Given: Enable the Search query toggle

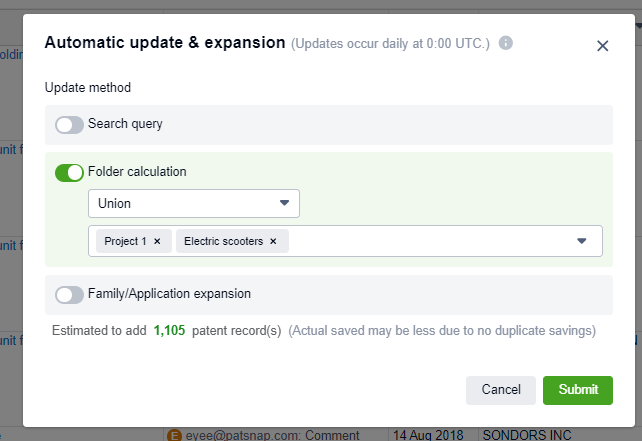Looking at the screenshot, I should tap(69, 125).
